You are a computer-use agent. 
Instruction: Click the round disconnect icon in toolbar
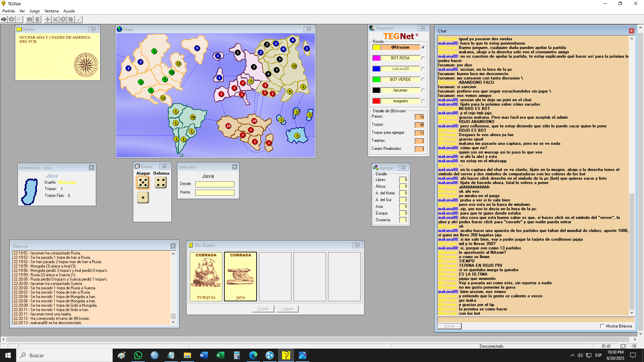(x=11, y=19)
